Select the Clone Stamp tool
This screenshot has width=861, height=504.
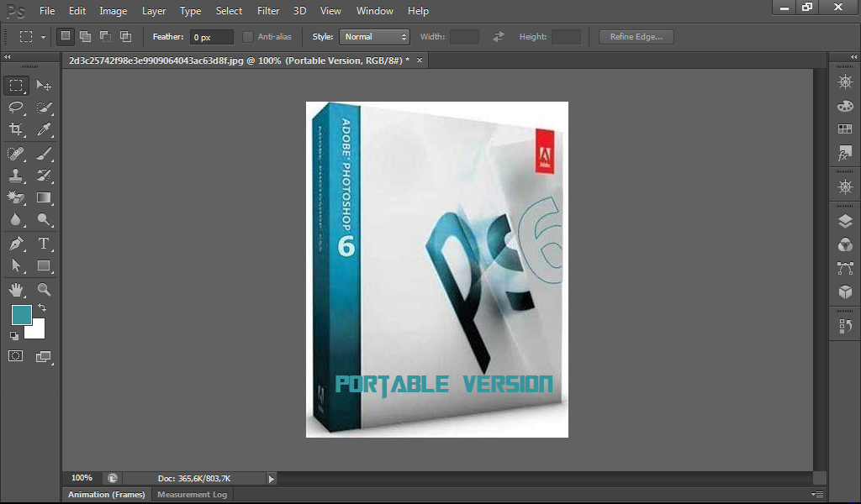16,176
